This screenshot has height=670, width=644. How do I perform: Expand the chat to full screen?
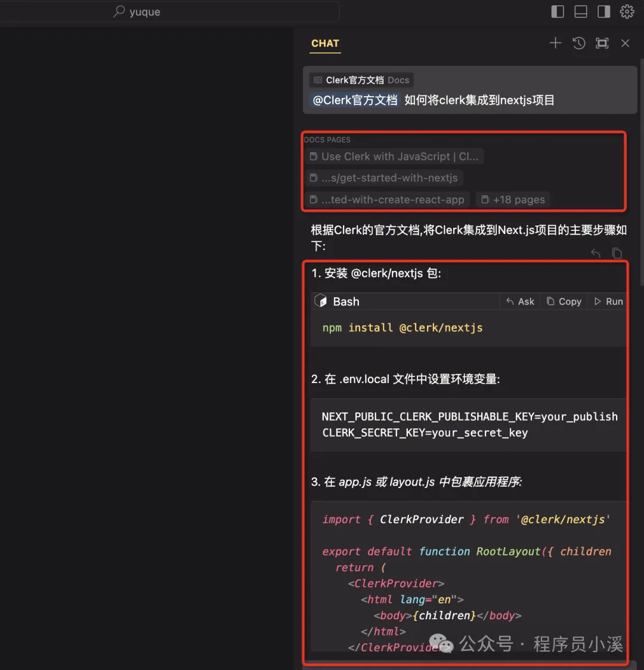602,42
